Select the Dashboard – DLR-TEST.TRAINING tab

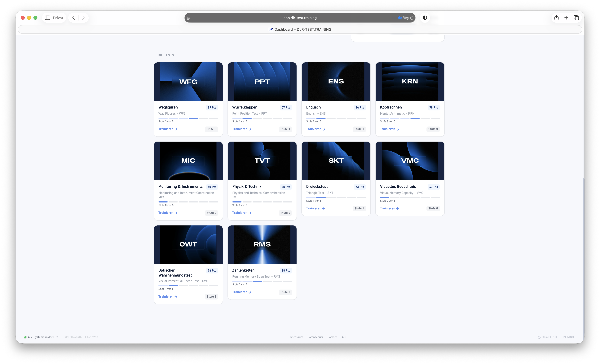click(x=300, y=29)
